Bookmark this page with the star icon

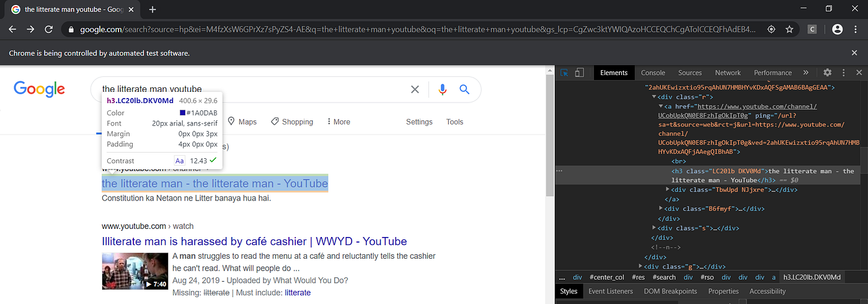click(789, 29)
